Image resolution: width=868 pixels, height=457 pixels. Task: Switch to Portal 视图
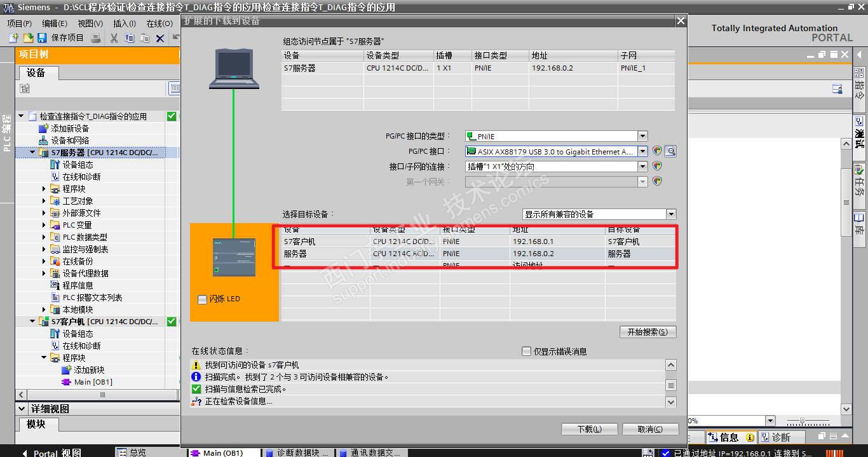pyautogui.click(x=51, y=453)
